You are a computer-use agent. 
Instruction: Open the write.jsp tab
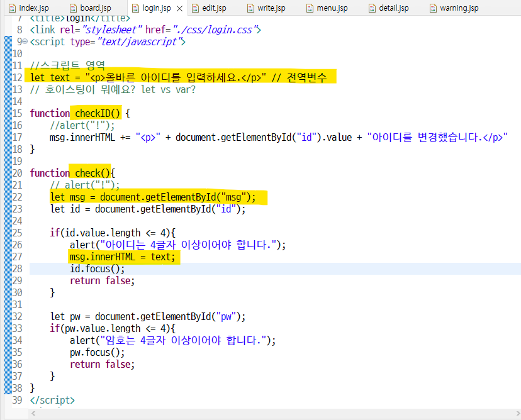267,8
